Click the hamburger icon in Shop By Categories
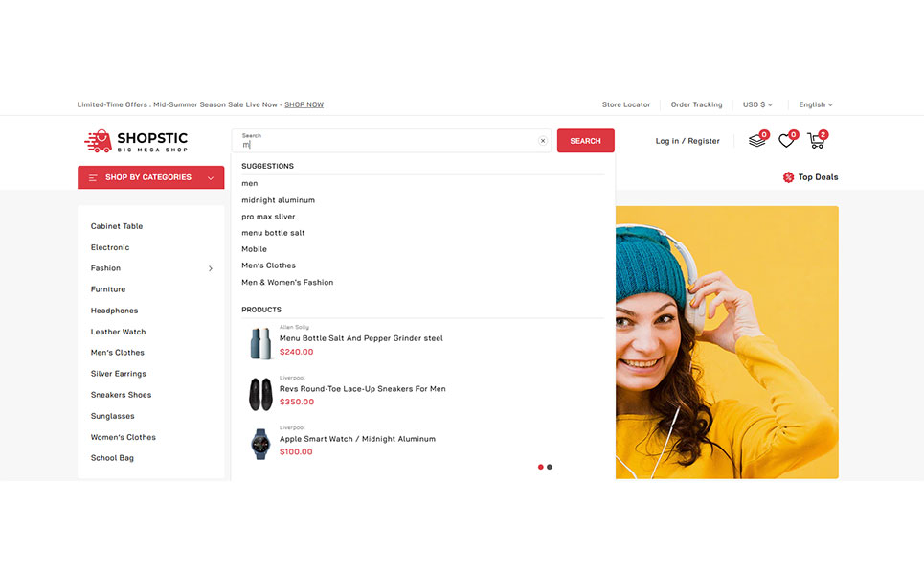Viewport: 924px width, 575px height. (x=93, y=177)
